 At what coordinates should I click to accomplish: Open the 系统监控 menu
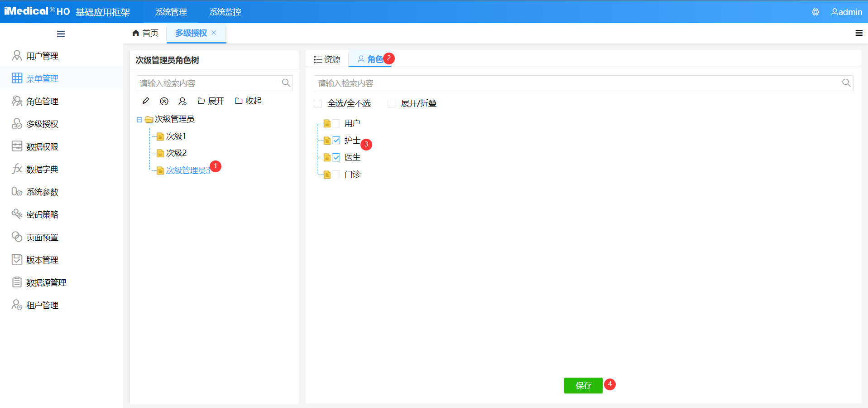pos(225,12)
